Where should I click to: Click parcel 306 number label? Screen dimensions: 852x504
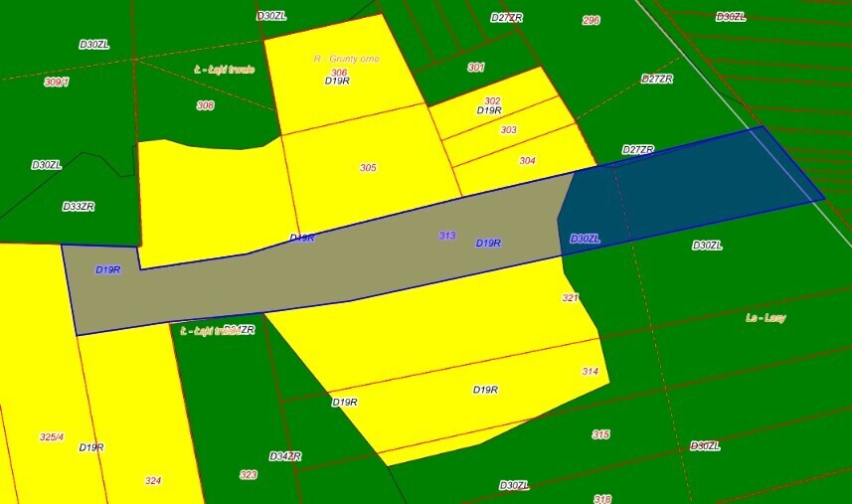(x=339, y=73)
